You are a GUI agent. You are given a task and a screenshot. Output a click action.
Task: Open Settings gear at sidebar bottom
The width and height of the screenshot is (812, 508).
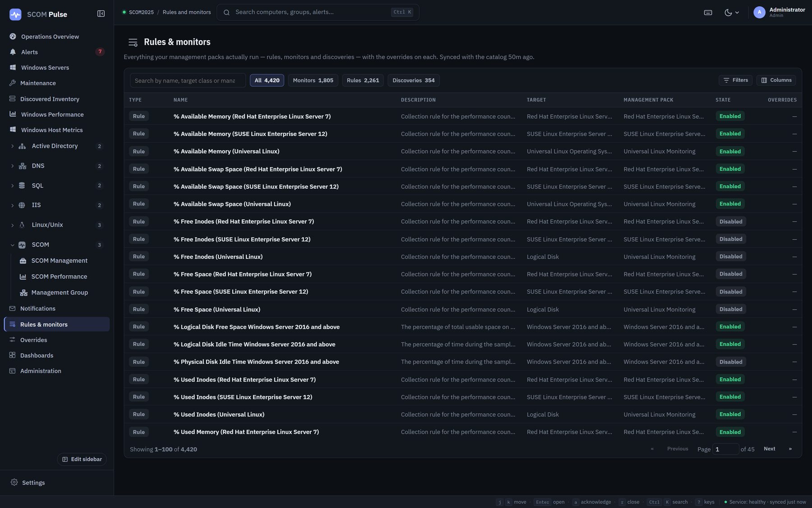(x=57, y=482)
